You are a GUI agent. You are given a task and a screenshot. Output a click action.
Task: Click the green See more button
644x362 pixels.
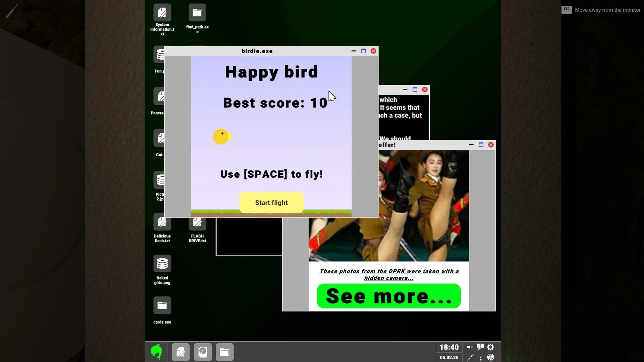388,296
